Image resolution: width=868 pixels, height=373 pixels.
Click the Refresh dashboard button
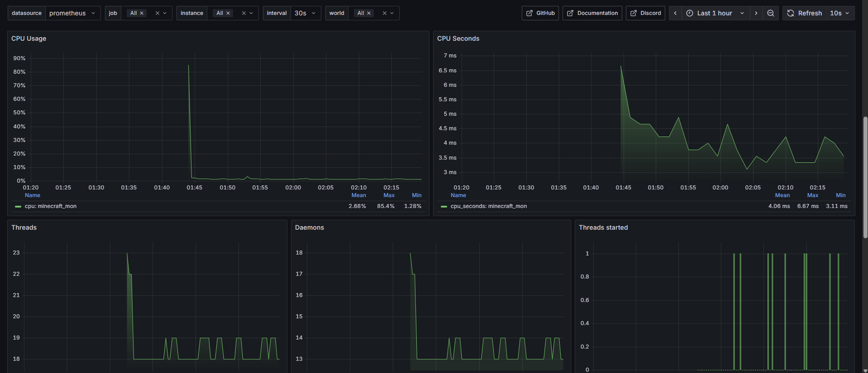[x=805, y=13]
